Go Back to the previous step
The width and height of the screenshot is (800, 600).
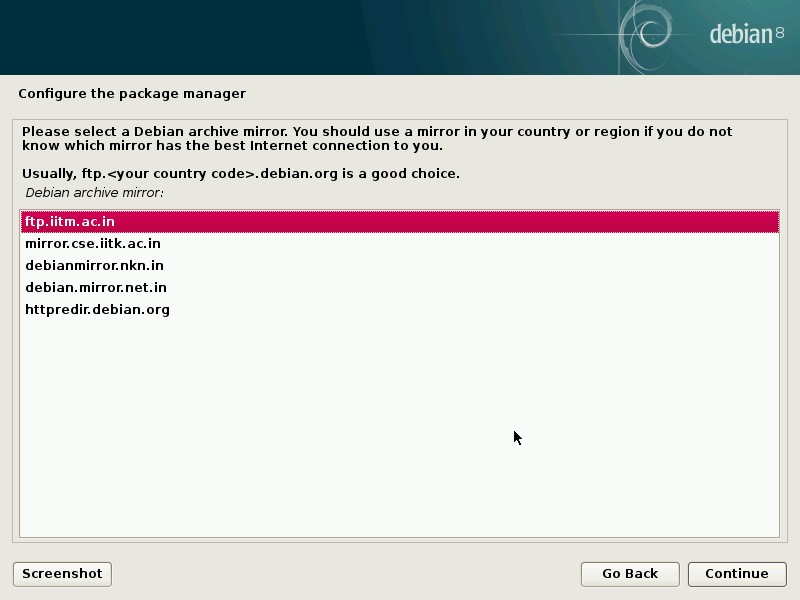point(630,574)
